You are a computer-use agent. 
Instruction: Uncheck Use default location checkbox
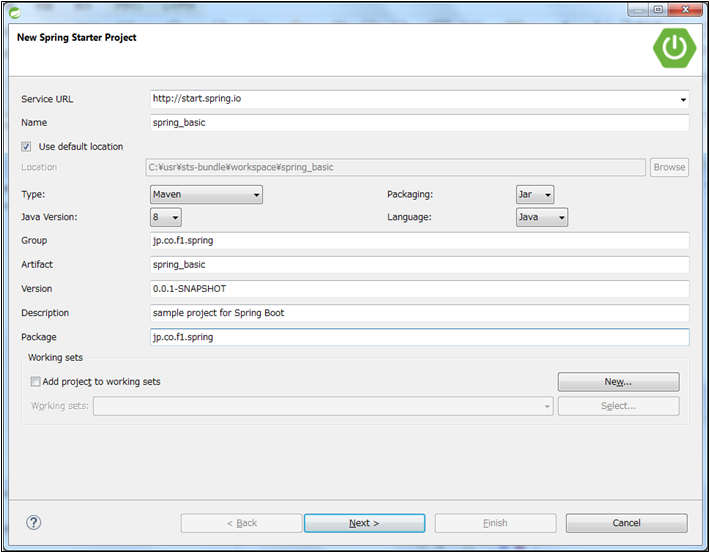click(x=27, y=146)
